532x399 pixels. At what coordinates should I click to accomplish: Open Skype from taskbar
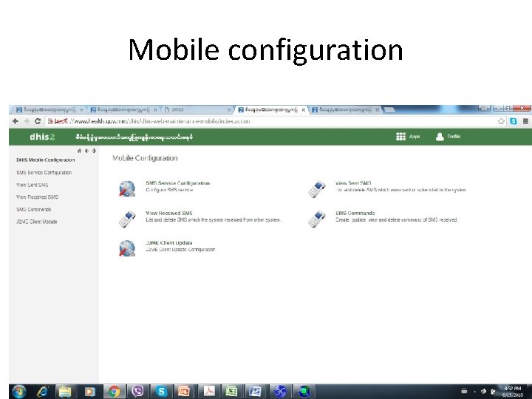162,392
